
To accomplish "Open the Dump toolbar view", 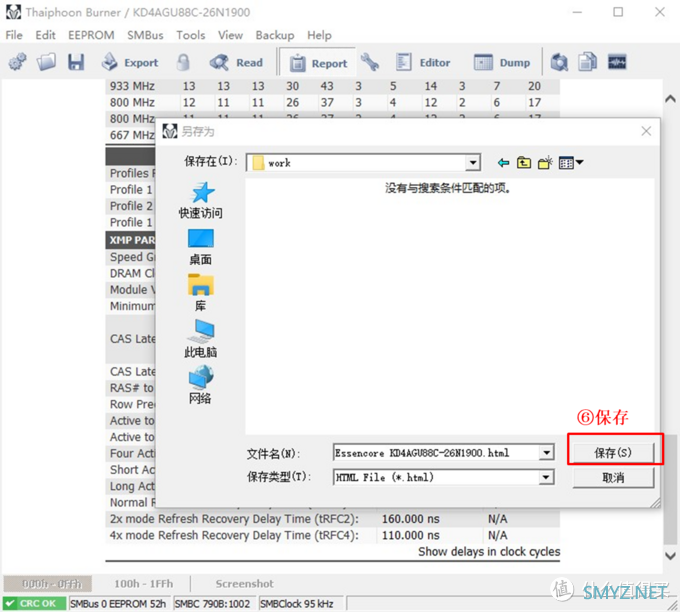I will pos(502,62).
